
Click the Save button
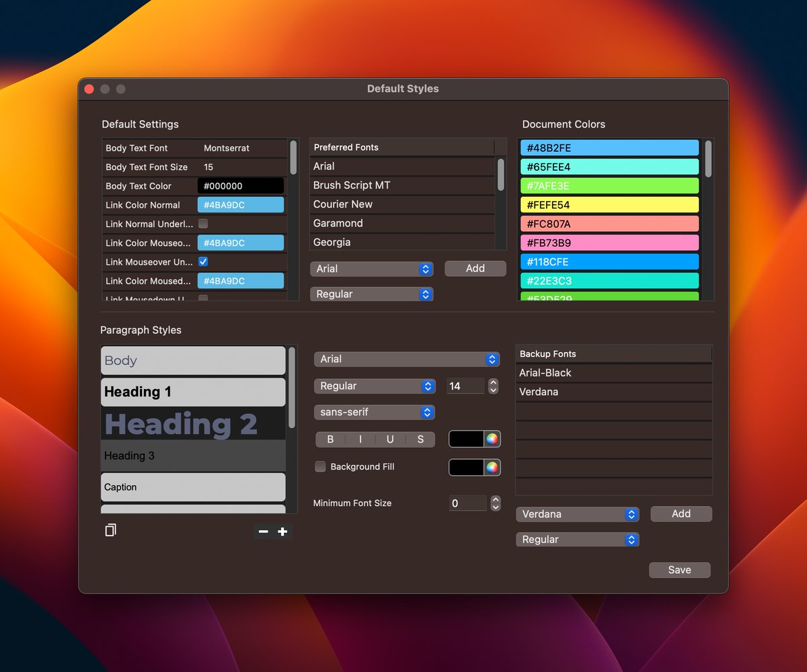tap(679, 571)
